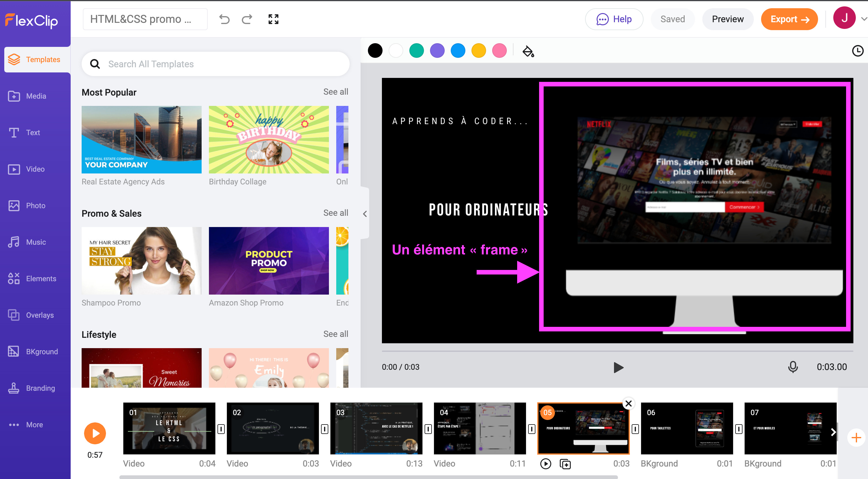
Task: Show next storyboard scenes with right chevron
Action: (x=833, y=432)
